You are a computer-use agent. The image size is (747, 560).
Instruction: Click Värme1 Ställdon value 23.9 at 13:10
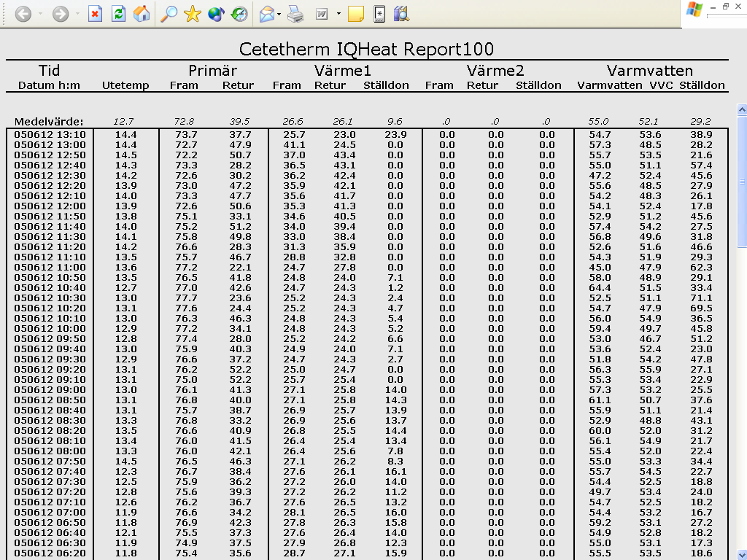point(395,135)
